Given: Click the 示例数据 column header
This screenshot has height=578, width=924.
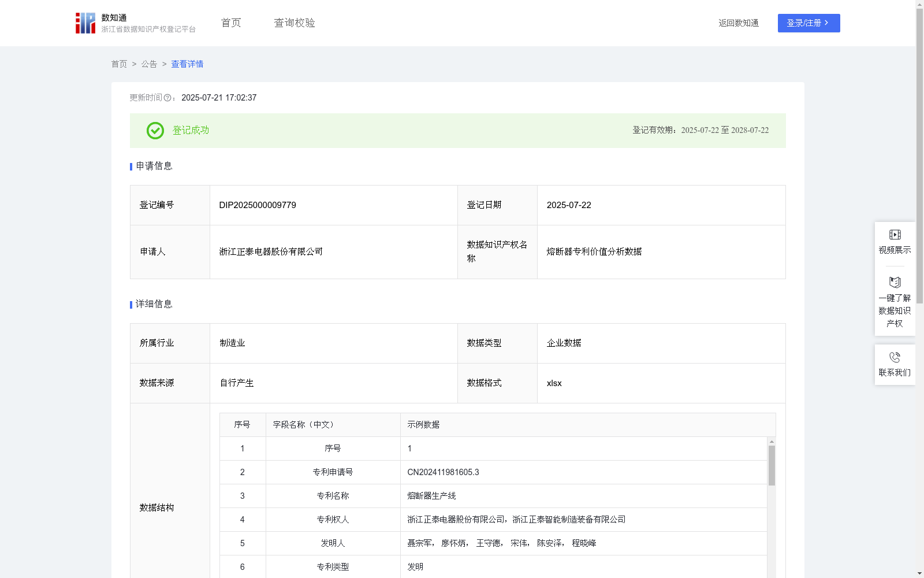Looking at the screenshot, I should click(x=588, y=425).
